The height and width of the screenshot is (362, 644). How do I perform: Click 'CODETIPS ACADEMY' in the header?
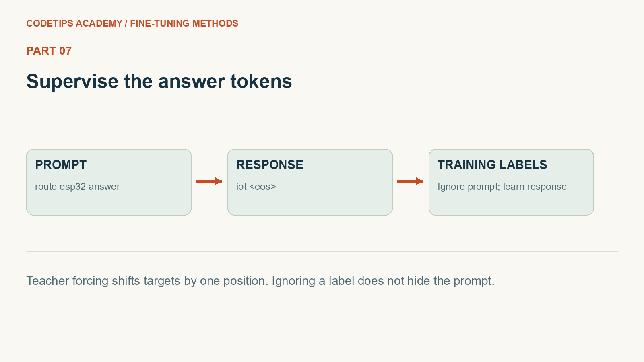click(x=74, y=23)
